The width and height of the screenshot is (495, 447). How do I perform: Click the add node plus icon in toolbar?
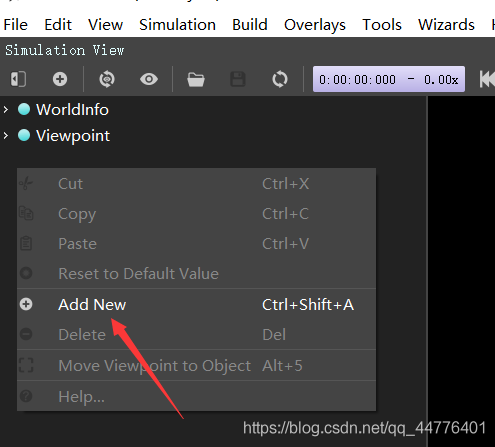click(x=60, y=79)
